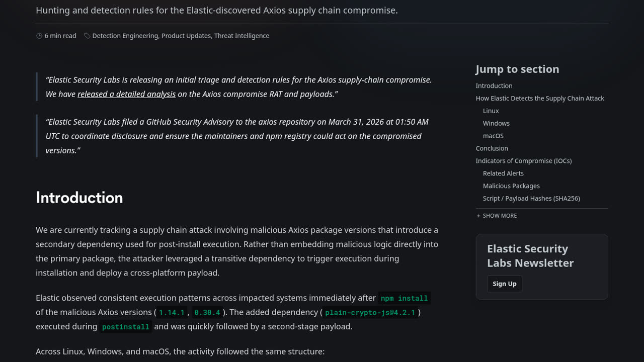644x362 pixels.
Task: Click the Introduction heading
Action: click(79, 198)
